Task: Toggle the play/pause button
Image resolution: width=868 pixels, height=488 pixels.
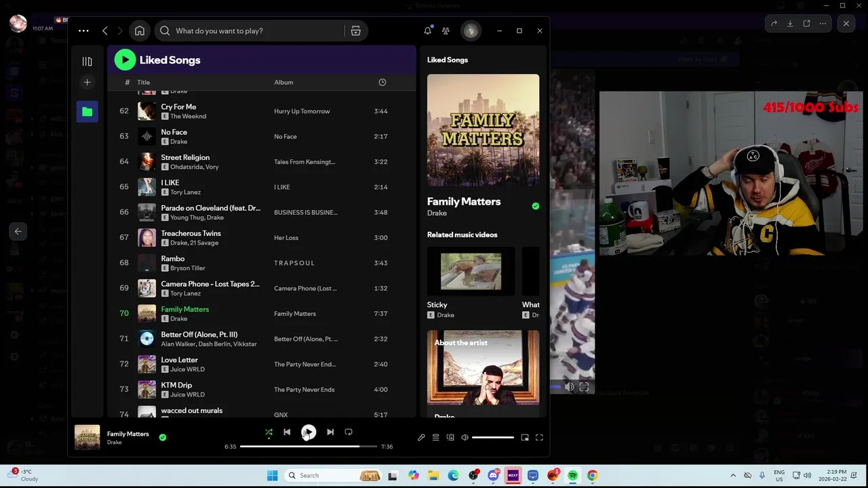Action: 308,432
